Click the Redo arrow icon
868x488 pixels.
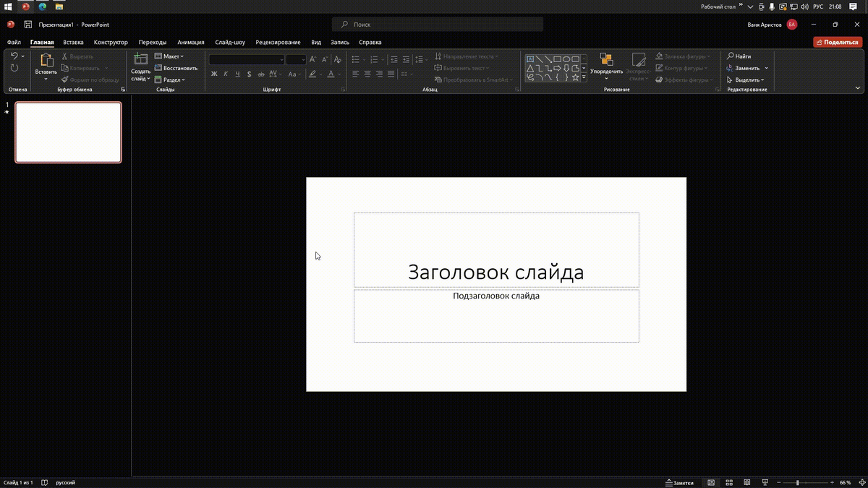pos(14,68)
